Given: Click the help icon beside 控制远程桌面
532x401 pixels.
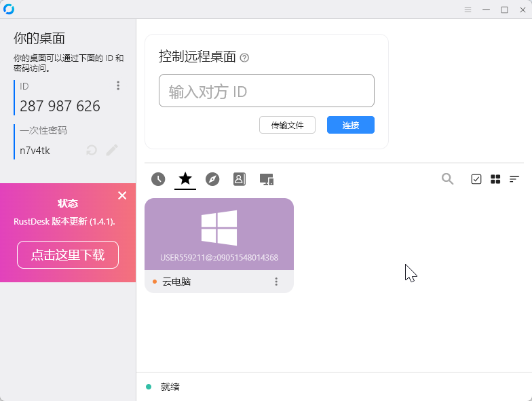Looking at the screenshot, I should click(x=244, y=58).
